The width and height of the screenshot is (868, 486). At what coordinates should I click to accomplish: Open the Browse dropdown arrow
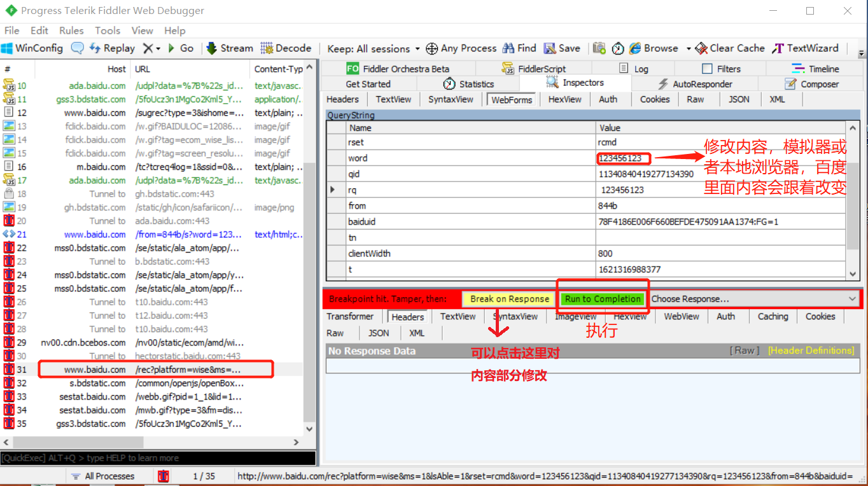688,49
